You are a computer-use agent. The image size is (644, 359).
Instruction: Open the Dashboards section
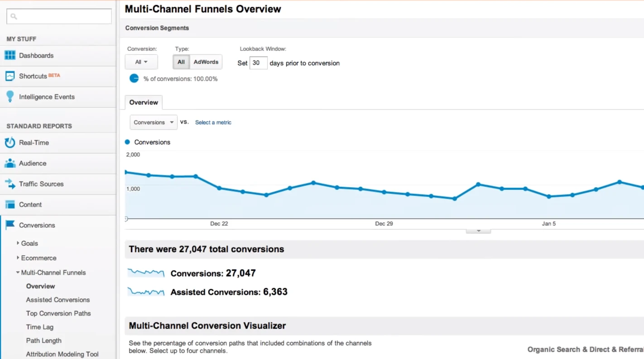[10, 55]
